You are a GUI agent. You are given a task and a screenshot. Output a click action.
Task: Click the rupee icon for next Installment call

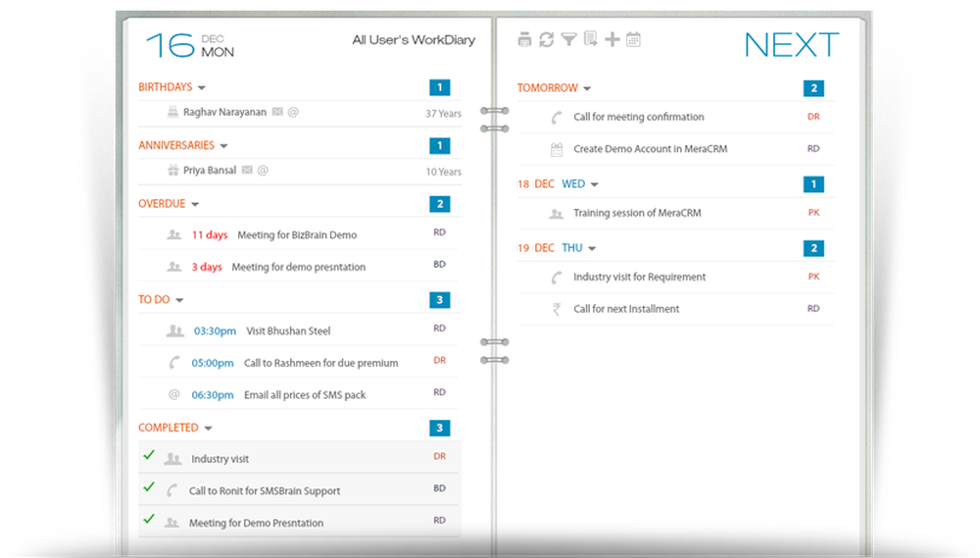[x=557, y=309]
